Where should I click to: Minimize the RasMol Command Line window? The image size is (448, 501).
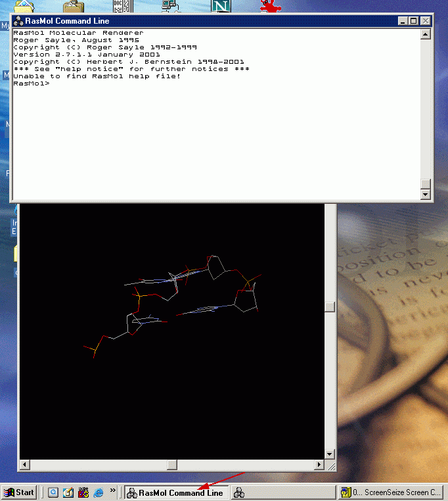pyautogui.click(x=403, y=21)
